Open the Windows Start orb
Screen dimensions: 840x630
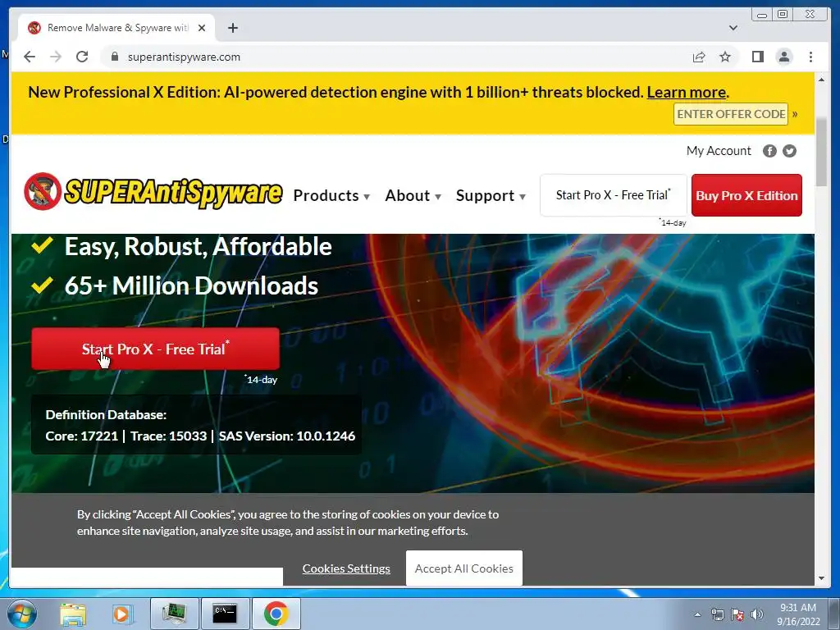21,614
